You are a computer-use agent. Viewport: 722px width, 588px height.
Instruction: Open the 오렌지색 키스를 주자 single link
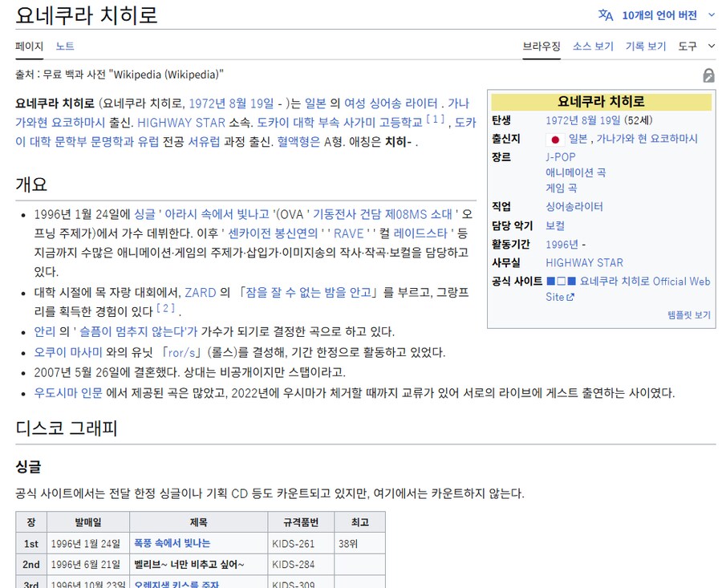pos(176,585)
